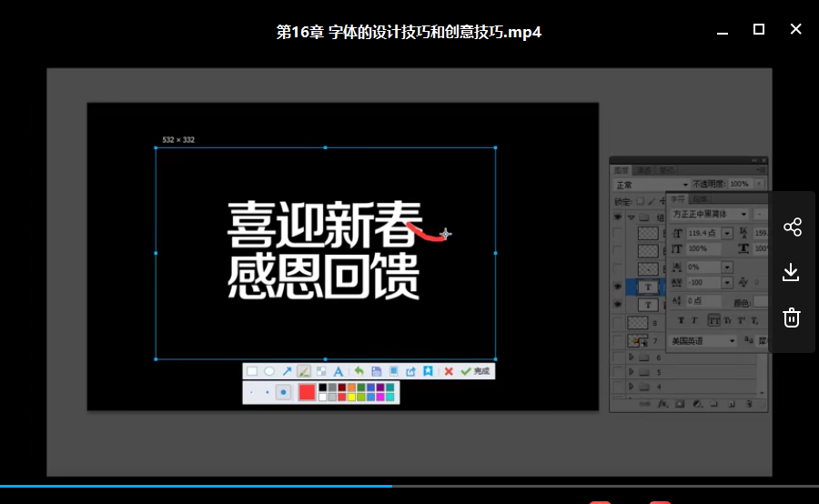
Task: Click the fx layer style icon
Action: click(662, 404)
